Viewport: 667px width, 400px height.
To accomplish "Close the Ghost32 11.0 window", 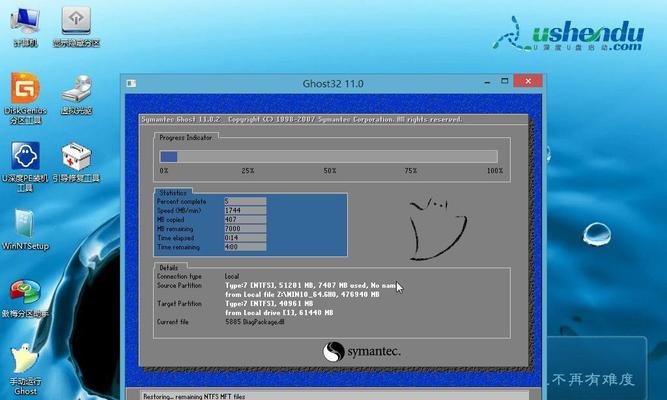I will click(528, 81).
